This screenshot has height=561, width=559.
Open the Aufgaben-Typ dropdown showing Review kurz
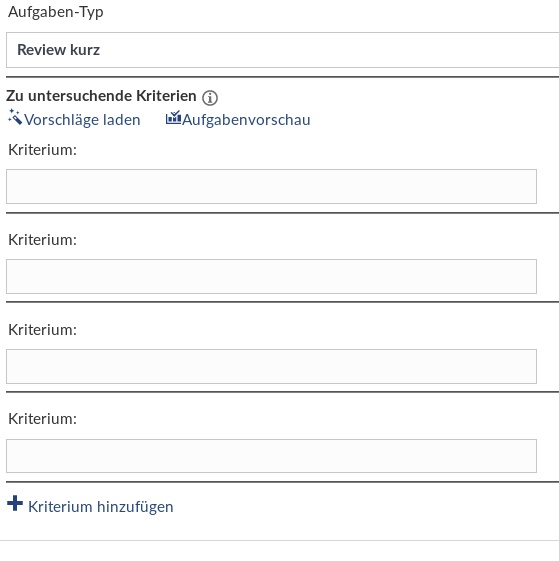282,50
